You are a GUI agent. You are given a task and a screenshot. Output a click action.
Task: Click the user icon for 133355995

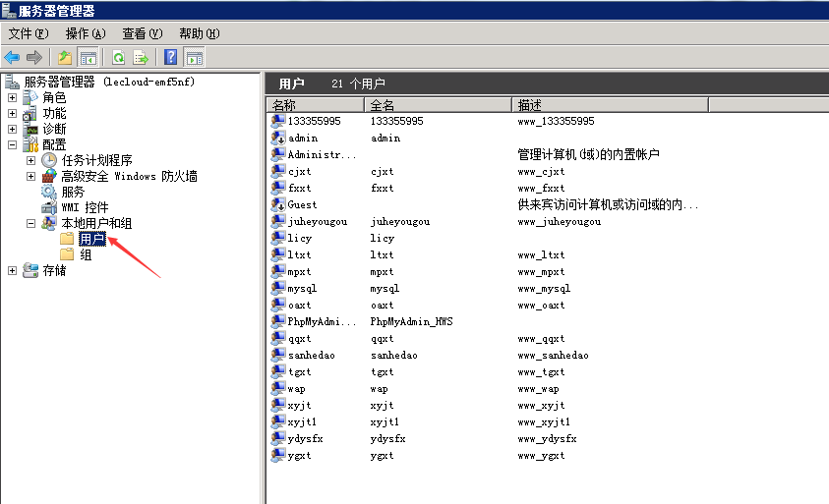[x=278, y=121]
